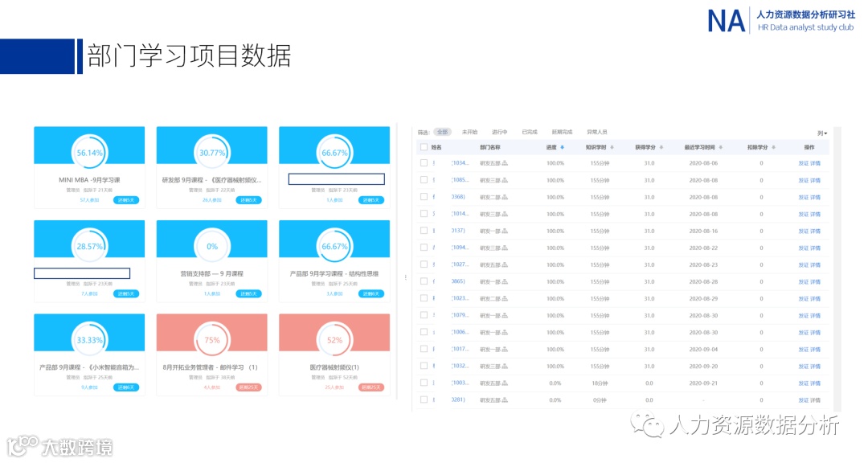This screenshot has height=463, width=868.
Task: Click org-chart icon in row 1079 研发一部
Action: tap(505, 316)
